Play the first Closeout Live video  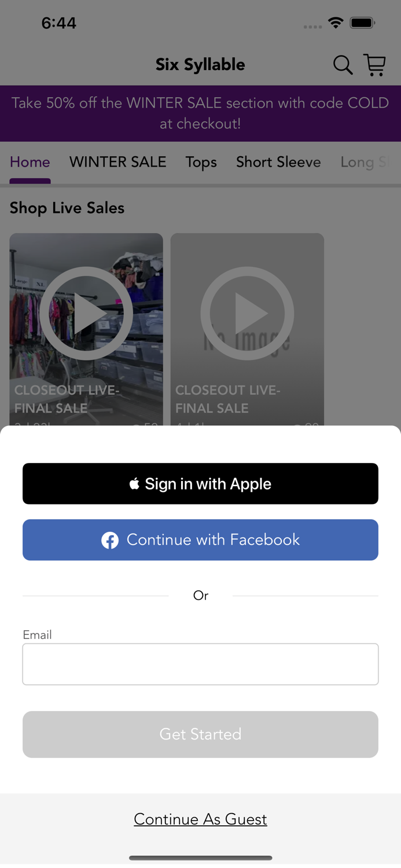tap(86, 313)
